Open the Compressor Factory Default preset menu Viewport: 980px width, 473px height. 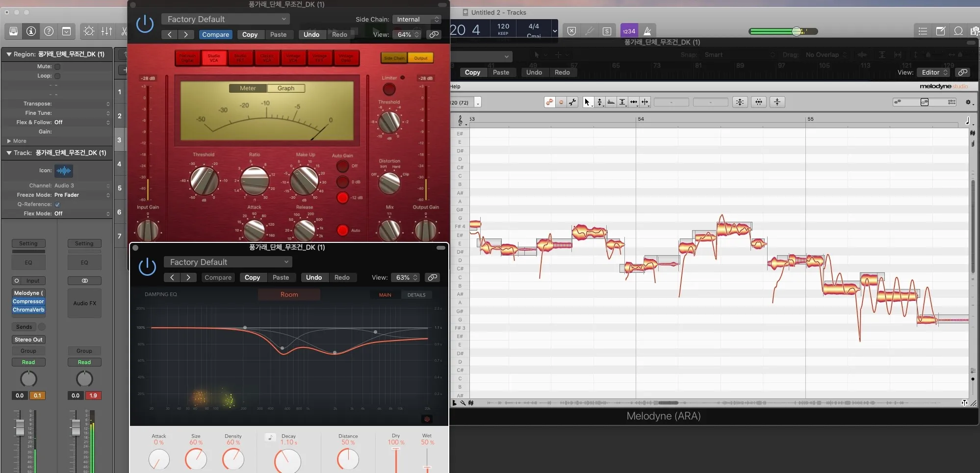pos(226,19)
